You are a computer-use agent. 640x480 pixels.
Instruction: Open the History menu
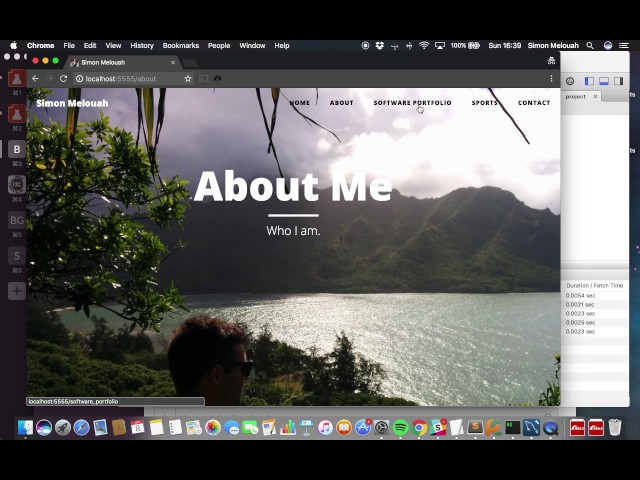(x=142, y=45)
